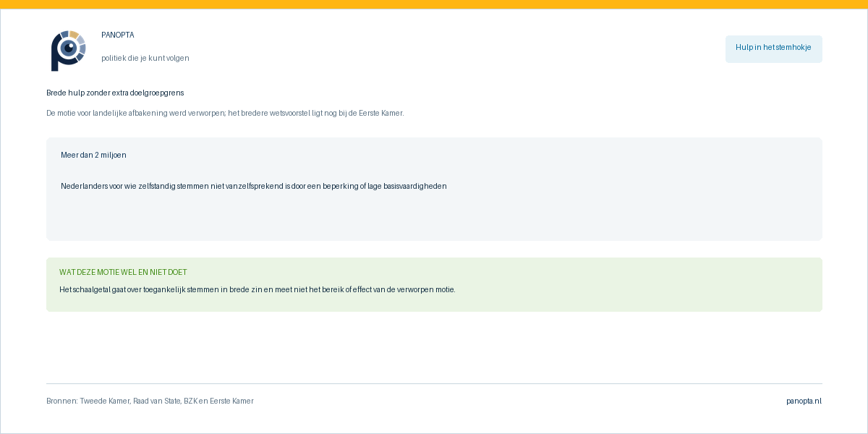This screenshot has height=434, width=868.
Task: Click the heading 'Brede hulp zonder extra doelgroepgrens'
Action: pos(115,93)
